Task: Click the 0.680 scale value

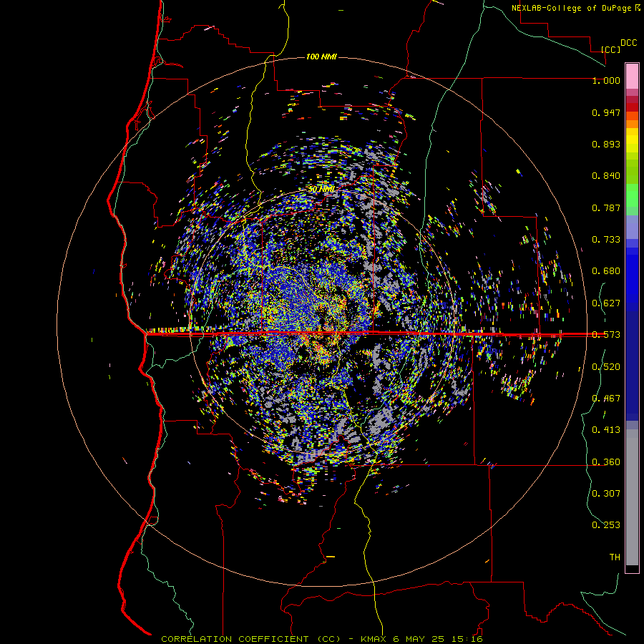Action: click(606, 271)
